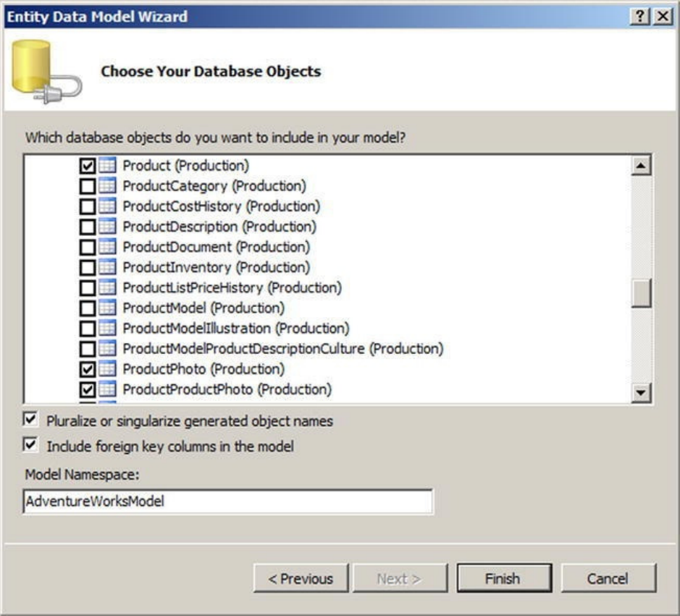Viewport: 680px width, 616px height.
Task: Click the wizard help question mark icon
Action: (x=639, y=17)
